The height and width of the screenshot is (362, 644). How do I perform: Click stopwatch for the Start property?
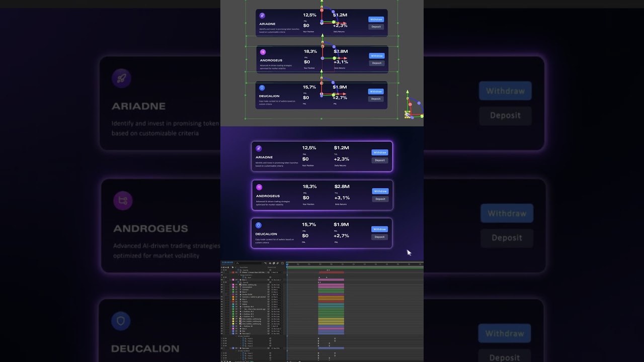(x=243, y=278)
